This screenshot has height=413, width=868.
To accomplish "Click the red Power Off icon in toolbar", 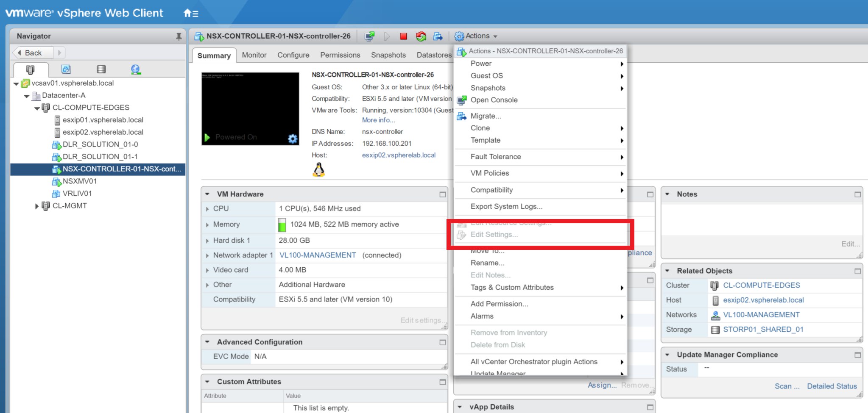I will coord(403,36).
